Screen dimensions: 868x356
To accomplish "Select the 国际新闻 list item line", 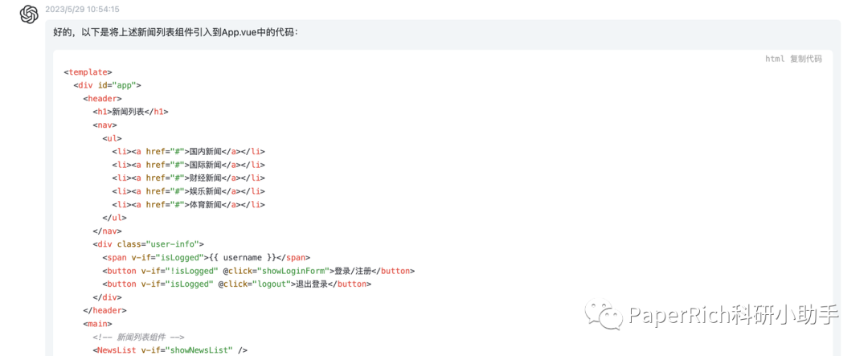I will point(188,165).
